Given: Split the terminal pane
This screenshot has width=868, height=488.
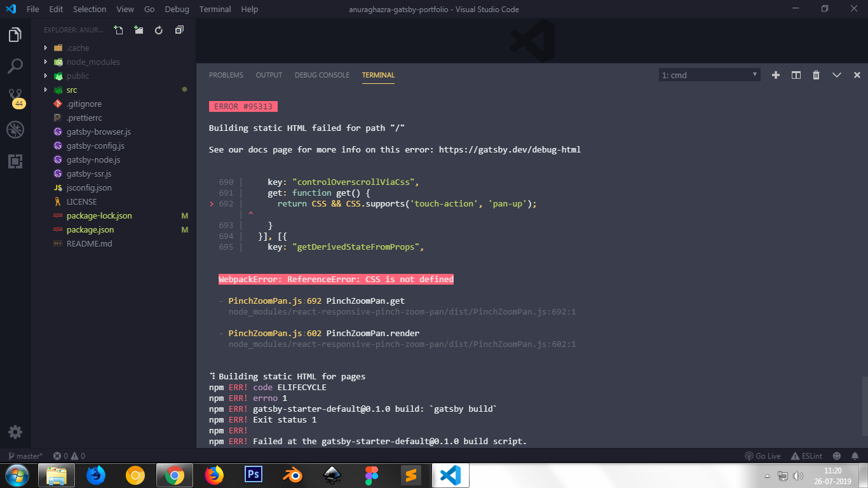Looking at the screenshot, I should [x=796, y=74].
